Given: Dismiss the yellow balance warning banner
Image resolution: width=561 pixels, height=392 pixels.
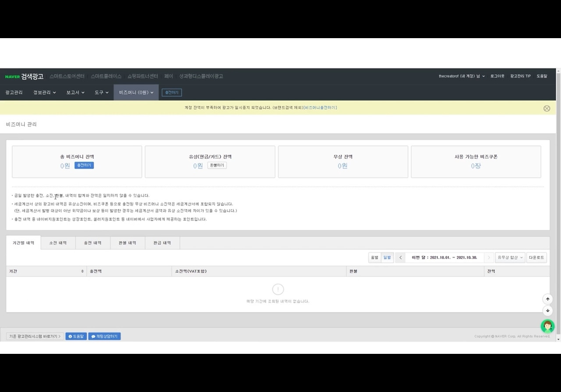Looking at the screenshot, I should 547,108.
